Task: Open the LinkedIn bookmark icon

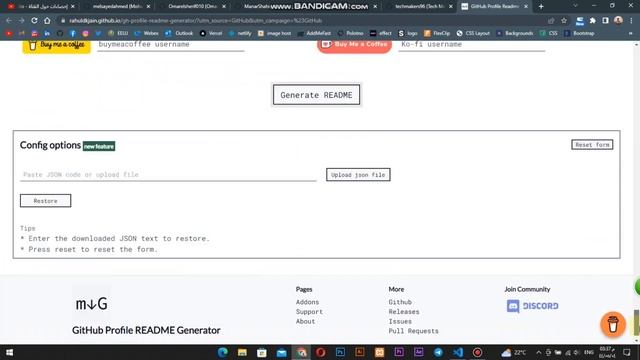Action: click(x=47, y=33)
